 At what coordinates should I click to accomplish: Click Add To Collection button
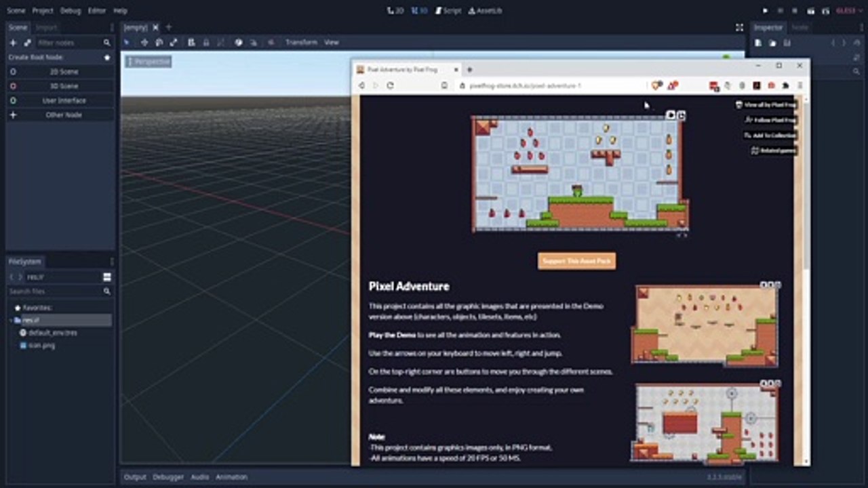(x=770, y=136)
